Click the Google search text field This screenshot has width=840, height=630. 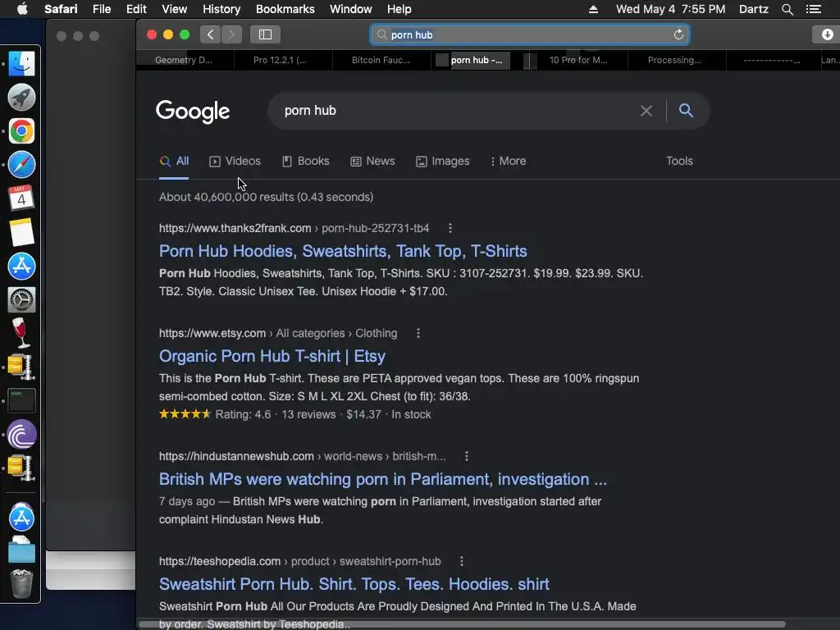(x=455, y=111)
